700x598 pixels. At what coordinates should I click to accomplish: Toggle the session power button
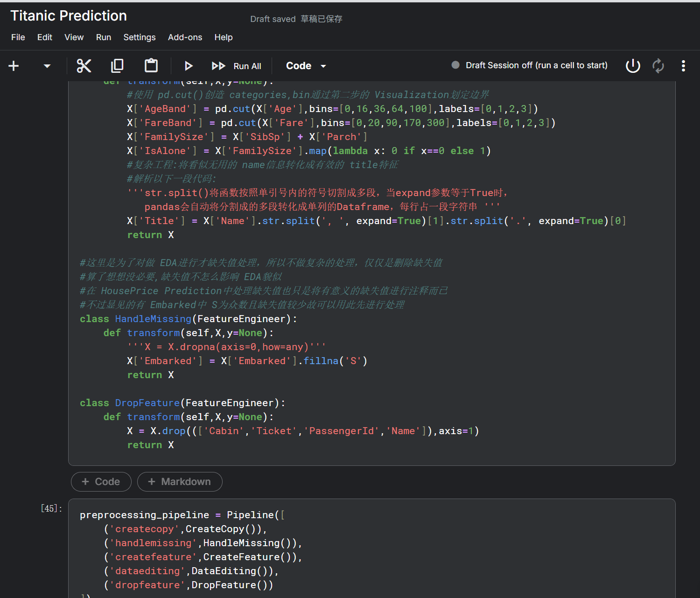(633, 66)
